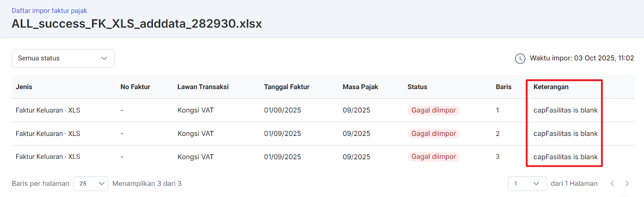Open Daftar impor faktur pajak breadcrumb link
Image resolution: width=644 pixels, height=197 pixels.
coord(49,11)
